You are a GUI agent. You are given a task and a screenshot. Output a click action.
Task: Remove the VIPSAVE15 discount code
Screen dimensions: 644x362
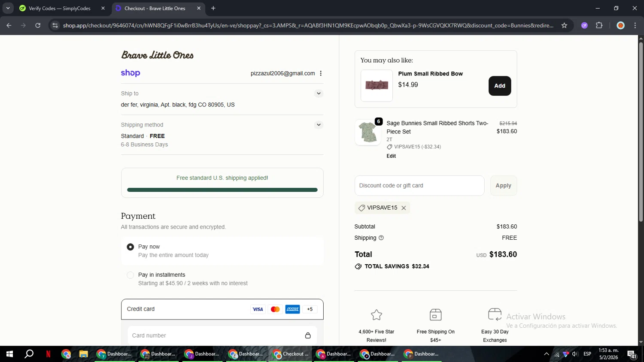(x=404, y=208)
